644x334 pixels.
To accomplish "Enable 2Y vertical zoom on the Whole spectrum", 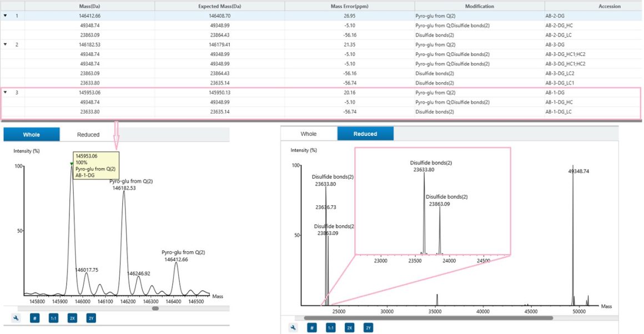I will (x=90, y=317).
